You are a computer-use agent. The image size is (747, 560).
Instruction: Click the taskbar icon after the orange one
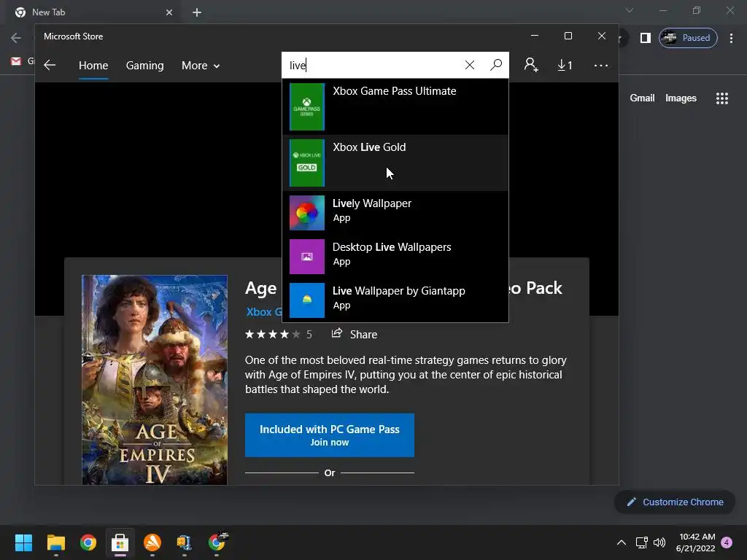click(185, 542)
